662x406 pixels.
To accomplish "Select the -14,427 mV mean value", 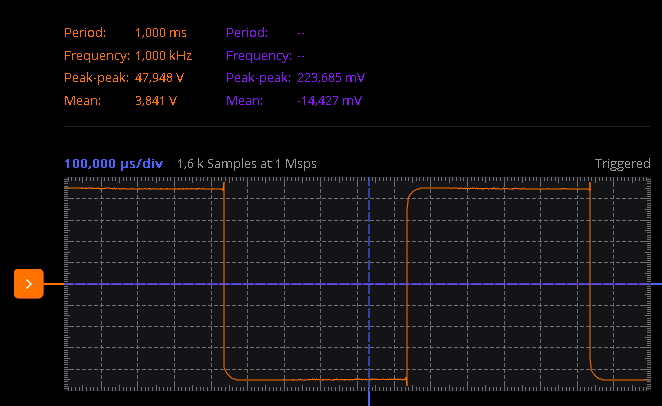I will click(329, 101).
